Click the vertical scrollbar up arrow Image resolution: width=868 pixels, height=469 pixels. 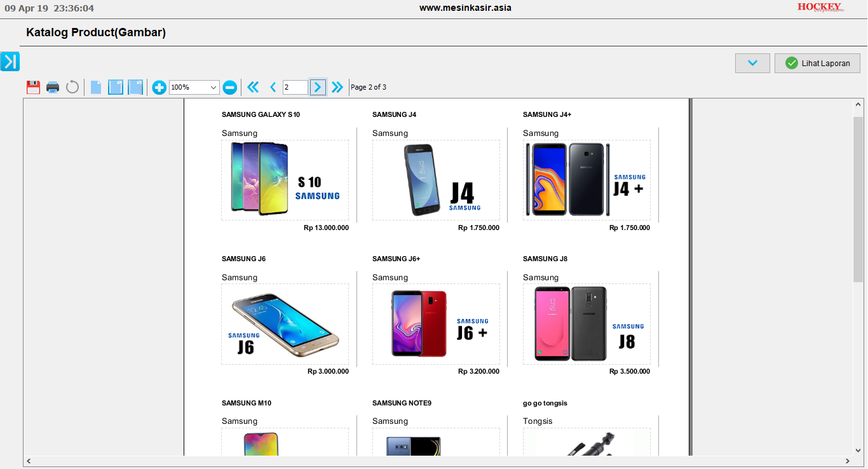point(858,104)
